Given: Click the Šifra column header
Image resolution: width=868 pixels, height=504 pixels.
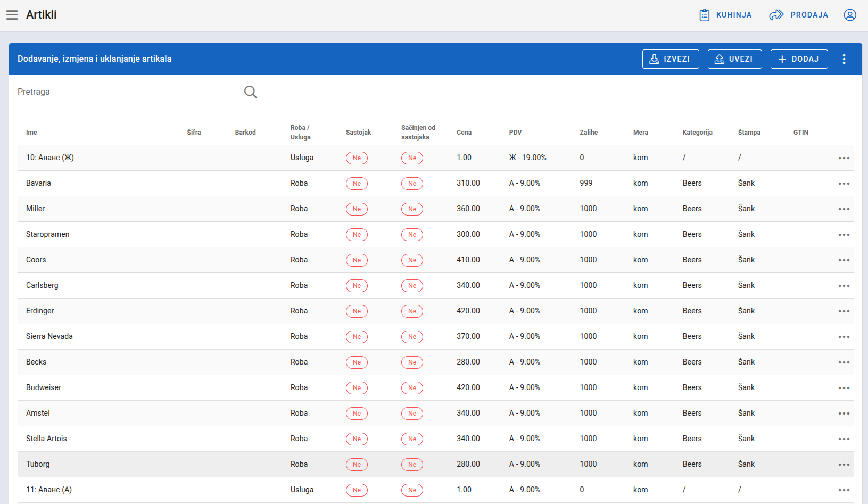Looking at the screenshot, I should point(194,133).
